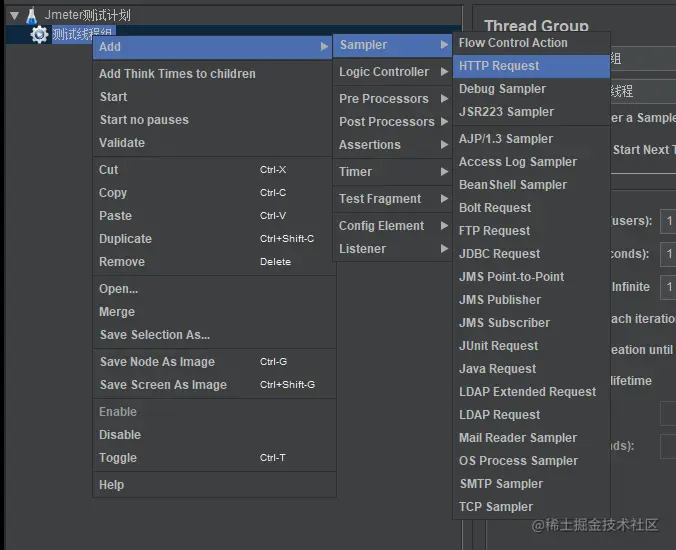
Task: Choose Toggle from the context menu
Action: click(214, 458)
